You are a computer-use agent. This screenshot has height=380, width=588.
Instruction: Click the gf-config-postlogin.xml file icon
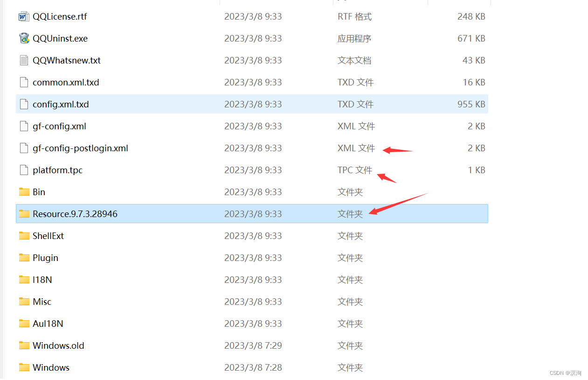coord(24,148)
